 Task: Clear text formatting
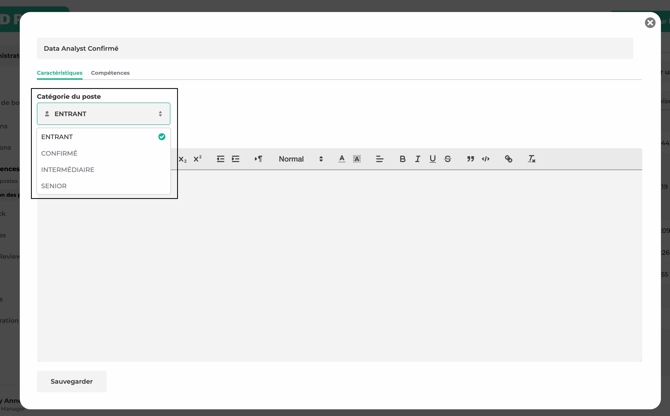532,159
